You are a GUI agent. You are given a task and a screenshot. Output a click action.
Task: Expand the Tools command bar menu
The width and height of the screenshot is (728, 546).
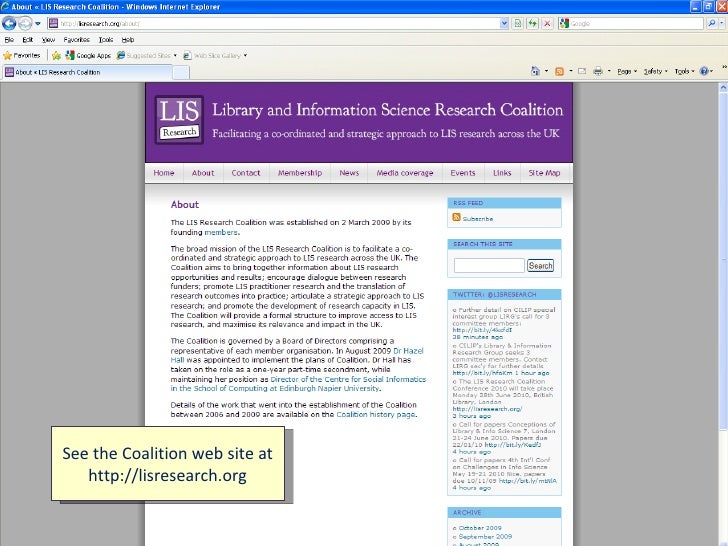(684, 72)
